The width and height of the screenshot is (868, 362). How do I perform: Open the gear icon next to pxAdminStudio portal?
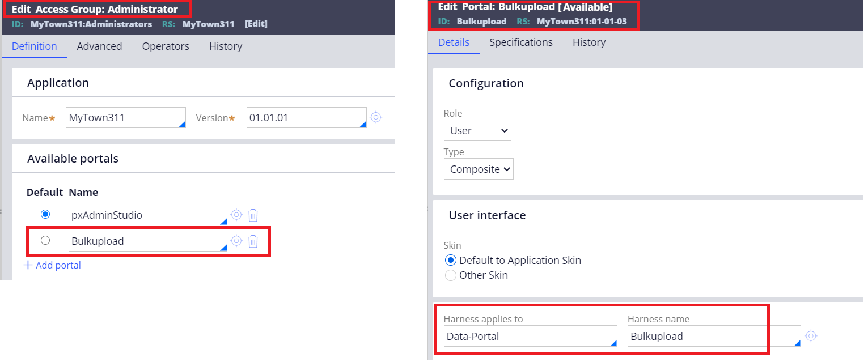[236, 215]
